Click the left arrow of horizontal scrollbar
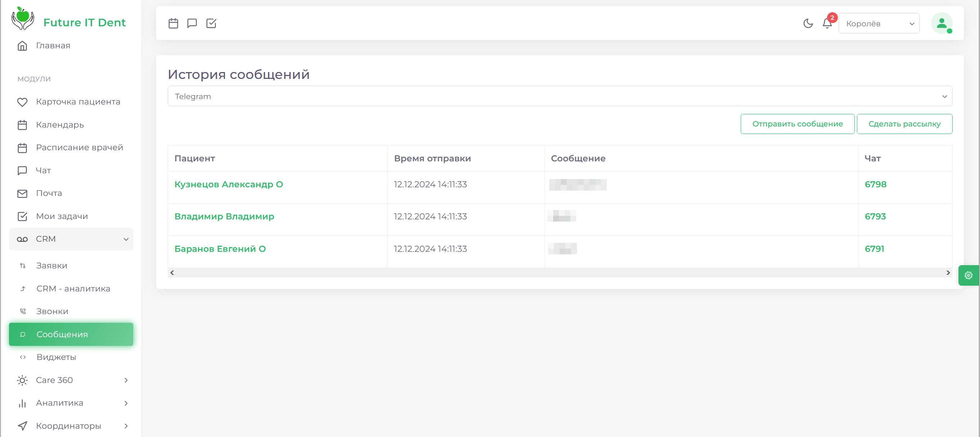This screenshot has height=437, width=980. pyautogui.click(x=172, y=273)
